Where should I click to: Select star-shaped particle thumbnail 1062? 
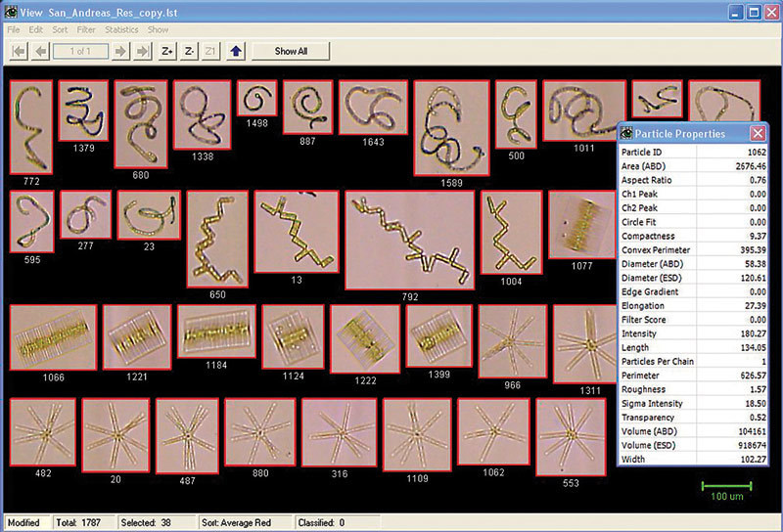(x=493, y=431)
